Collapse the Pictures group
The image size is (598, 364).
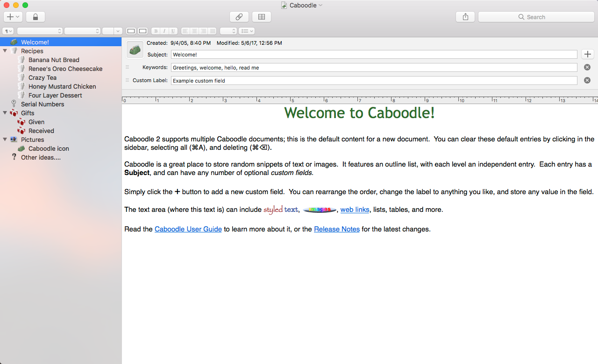point(5,140)
